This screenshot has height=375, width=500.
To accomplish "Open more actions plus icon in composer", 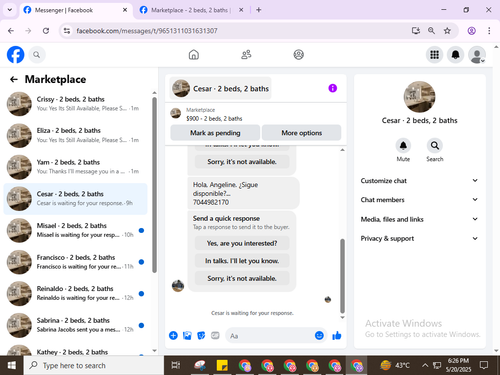I will tap(173, 335).
